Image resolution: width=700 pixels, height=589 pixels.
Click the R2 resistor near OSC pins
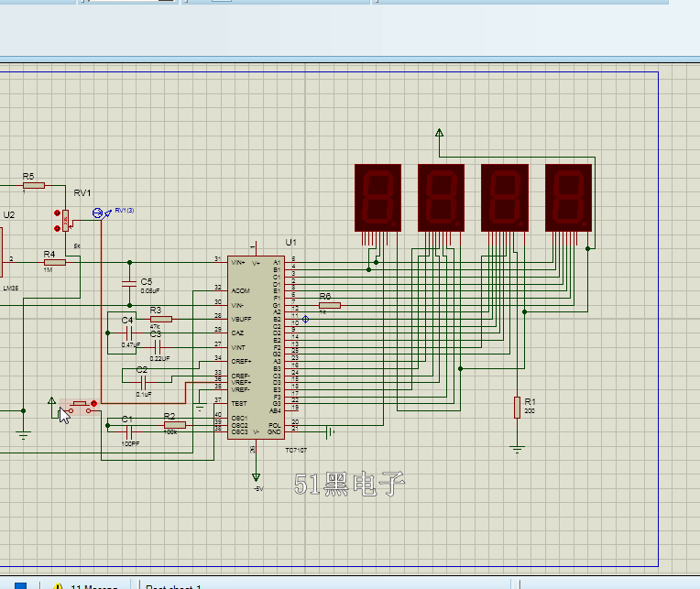click(x=175, y=425)
